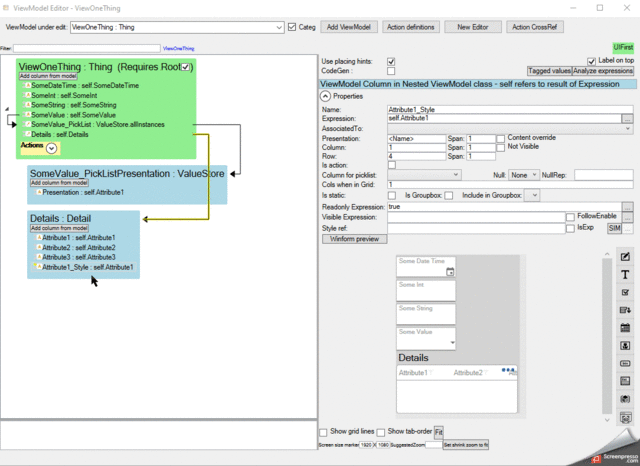640x466 pixels.
Task: Click the ellipsis button next to SIM
Action: [628, 229]
